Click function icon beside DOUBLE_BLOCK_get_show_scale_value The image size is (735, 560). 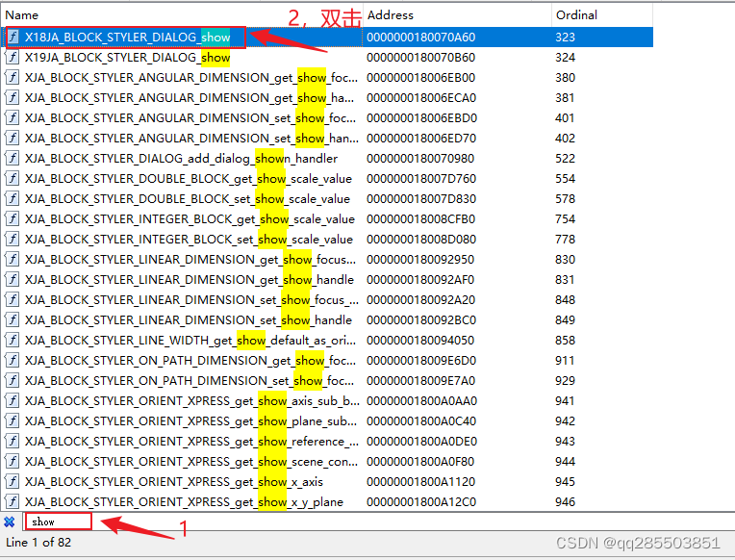[x=13, y=178]
